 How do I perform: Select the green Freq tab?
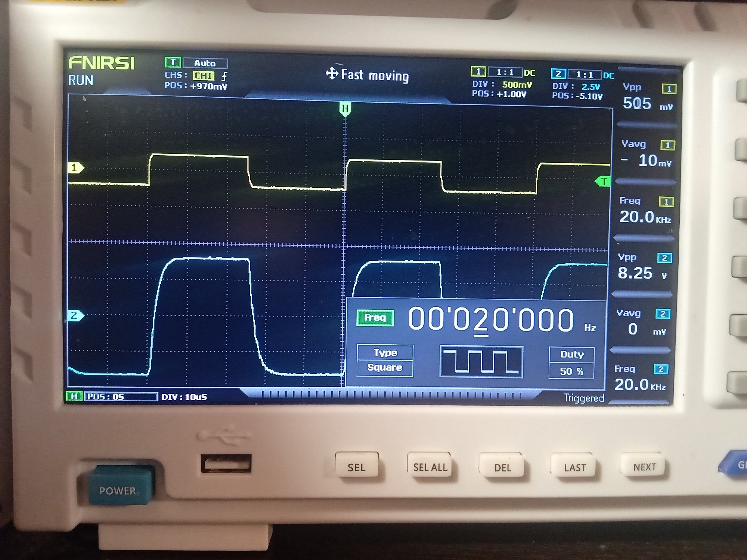coord(375,318)
